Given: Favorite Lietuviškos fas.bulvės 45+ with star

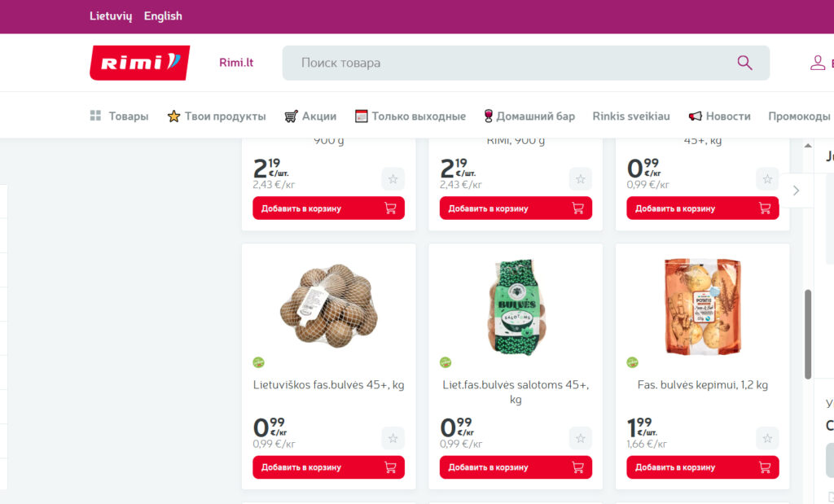Looking at the screenshot, I should pyautogui.click(x=393, y=438).
